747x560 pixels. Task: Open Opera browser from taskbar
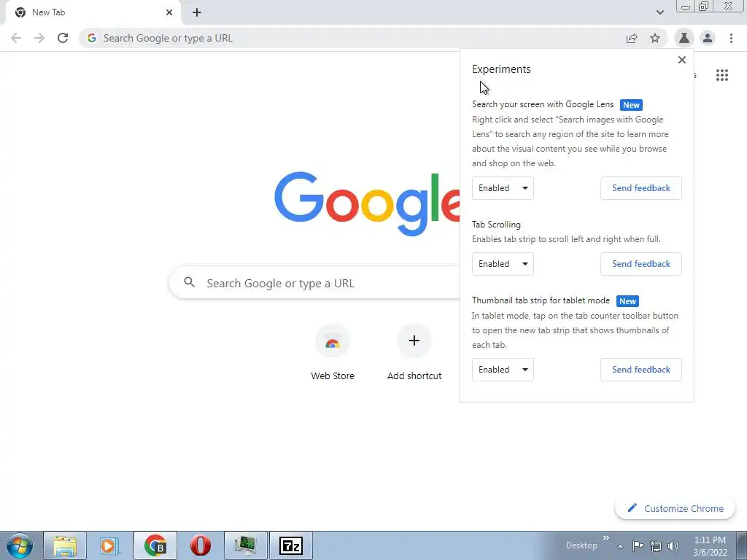pos(201,545)
